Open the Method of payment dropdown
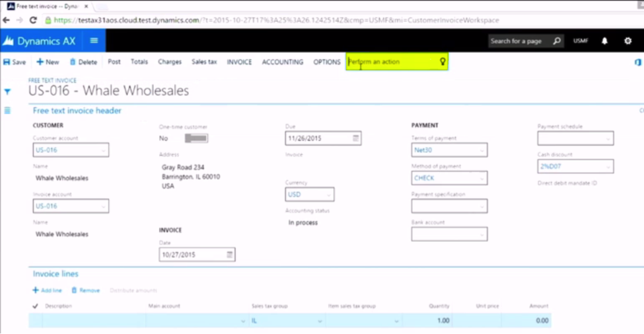 tap(482, 178)
